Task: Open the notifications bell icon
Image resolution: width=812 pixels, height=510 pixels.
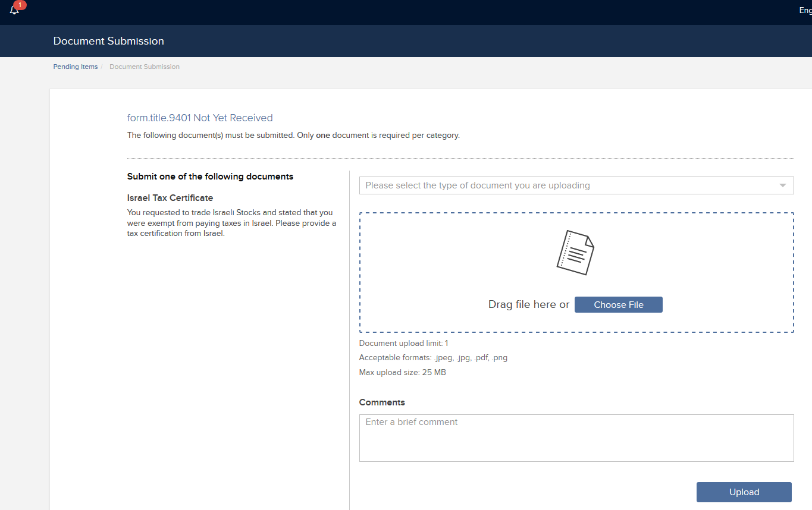Action: click(14, 10)
